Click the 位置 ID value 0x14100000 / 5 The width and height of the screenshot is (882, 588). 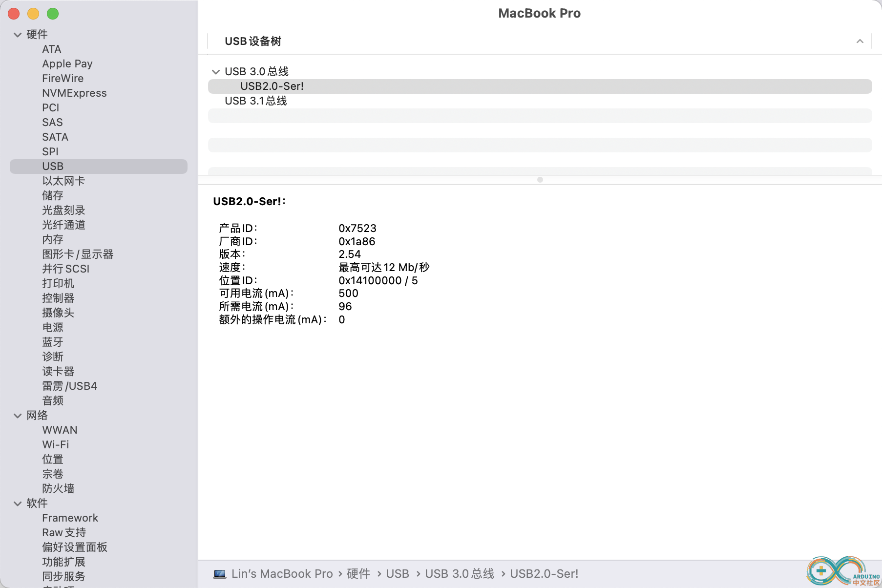click(x=378, y=281)
